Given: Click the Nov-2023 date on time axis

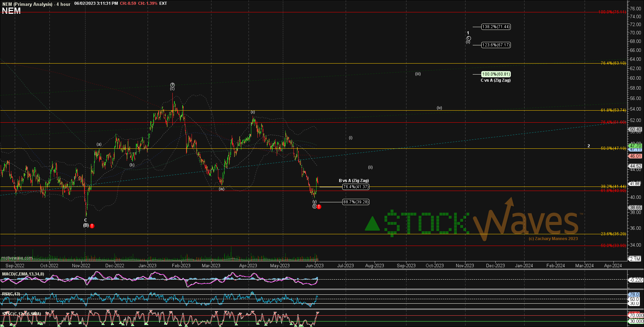Looking at the screenshot, I should (464, 266).
